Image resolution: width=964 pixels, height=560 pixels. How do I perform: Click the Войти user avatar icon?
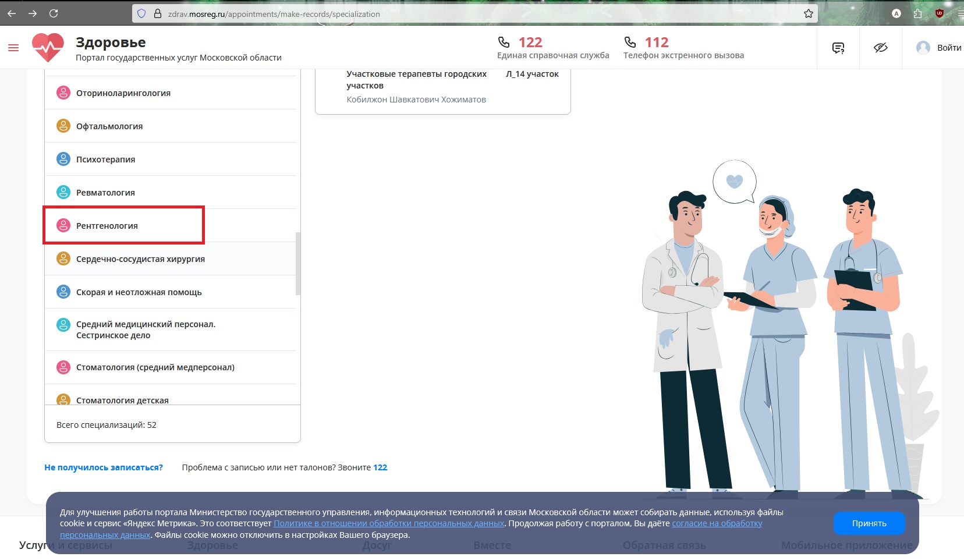[923, 48]
